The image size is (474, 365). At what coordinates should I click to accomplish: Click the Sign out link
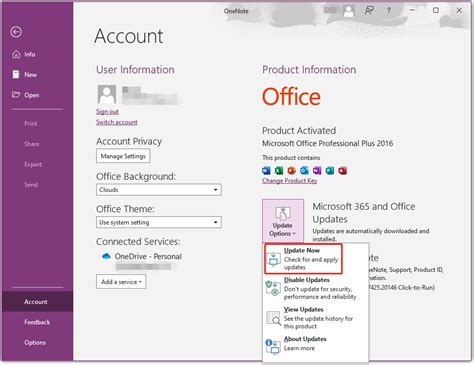click(x=107, y=112)
